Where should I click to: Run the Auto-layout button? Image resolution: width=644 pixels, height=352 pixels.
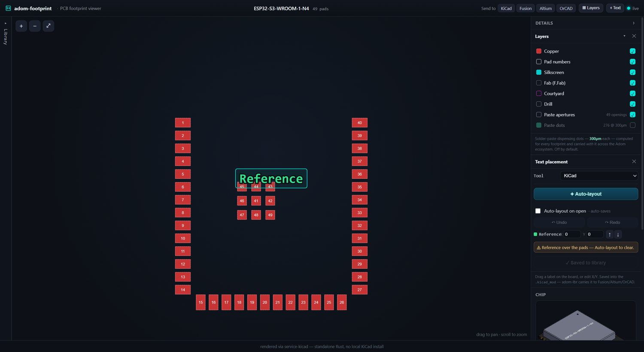click(x=586, y=194)
